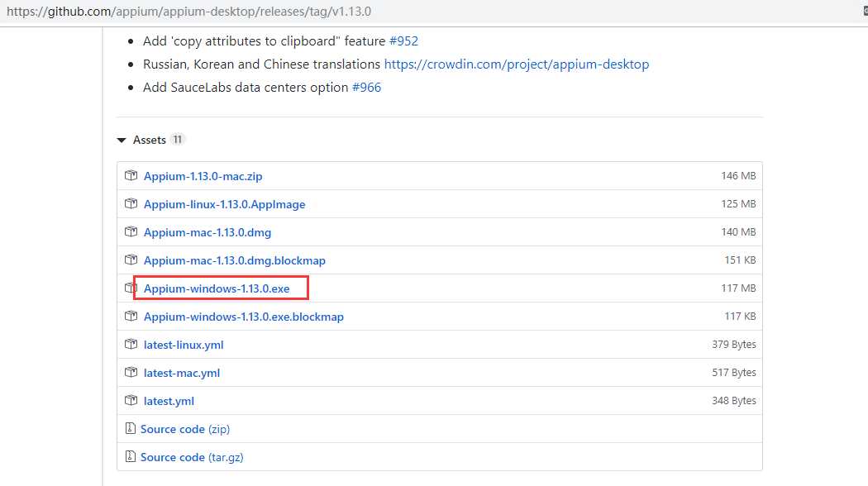Click package icon beside Appium-linux-1.13.0.AppImage
This screenshot has height=486, width=868.
tap(131, 203)
